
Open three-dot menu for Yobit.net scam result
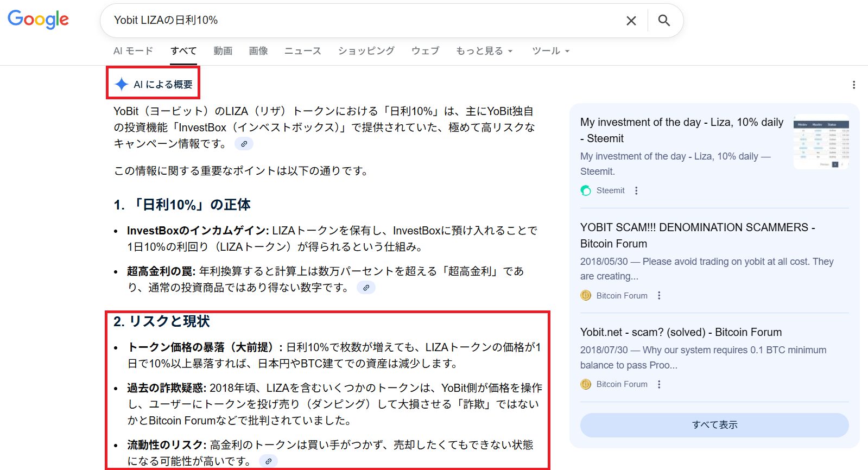[659, 384]
